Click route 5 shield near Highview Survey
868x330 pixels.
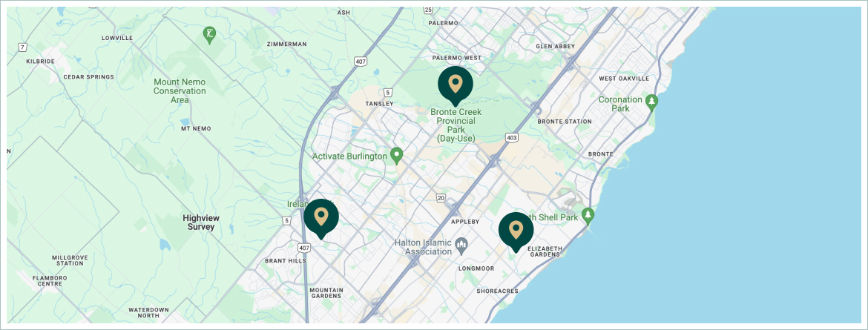(x=286, y=221)
